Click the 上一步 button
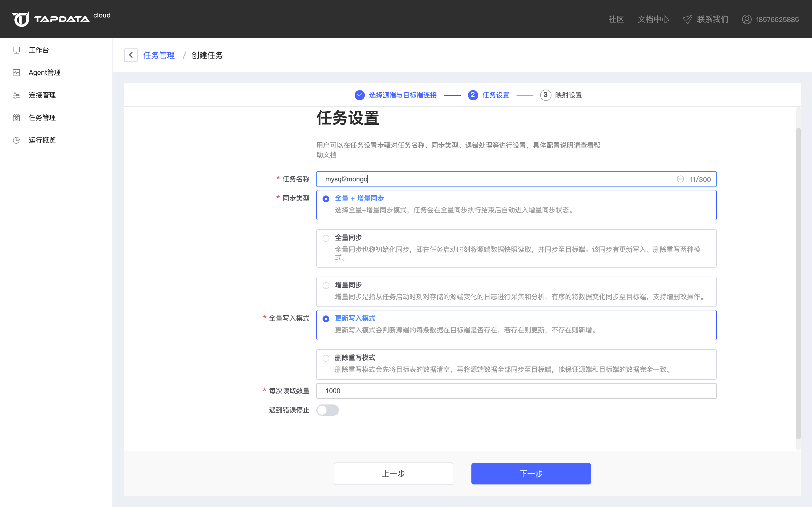This screenshot has width=812, height=507. point(393,473)
